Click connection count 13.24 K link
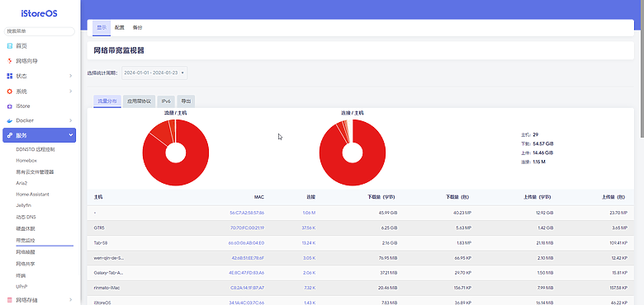The height and width of the screenshot is (305, 644). (309, 242)
